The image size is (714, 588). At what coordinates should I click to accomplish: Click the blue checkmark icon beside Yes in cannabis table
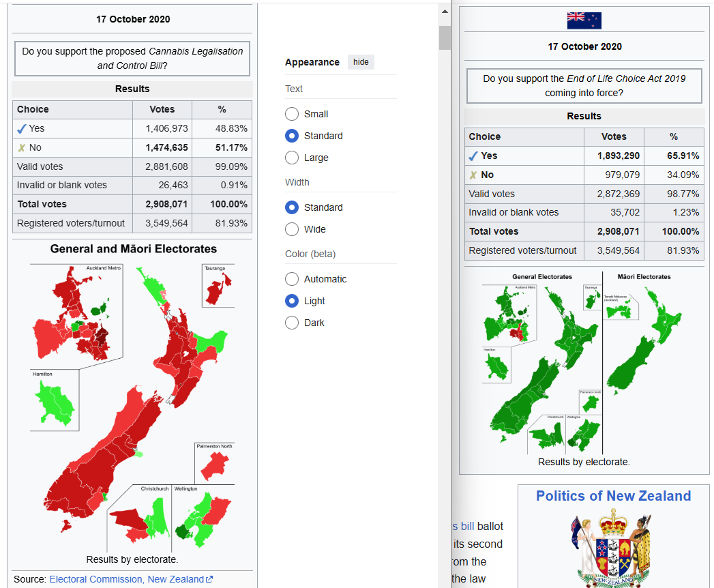(x=21, y=129)
